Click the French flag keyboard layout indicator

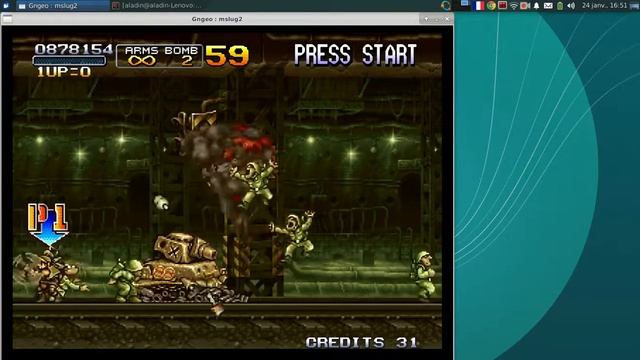pyautogui.click(x=478, y=5)
